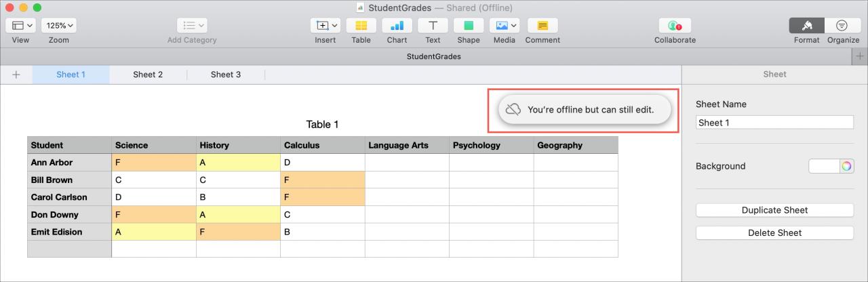Toggle the Organize sidebar
Viewport: 868px width, 282px height.
(x=842, y=26)
